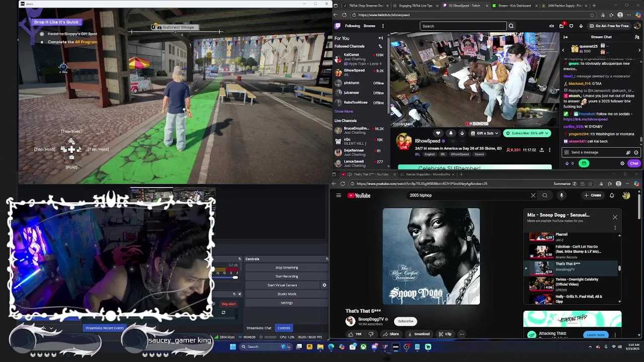Open File Explorer from the taskbar

coord(320,346)
